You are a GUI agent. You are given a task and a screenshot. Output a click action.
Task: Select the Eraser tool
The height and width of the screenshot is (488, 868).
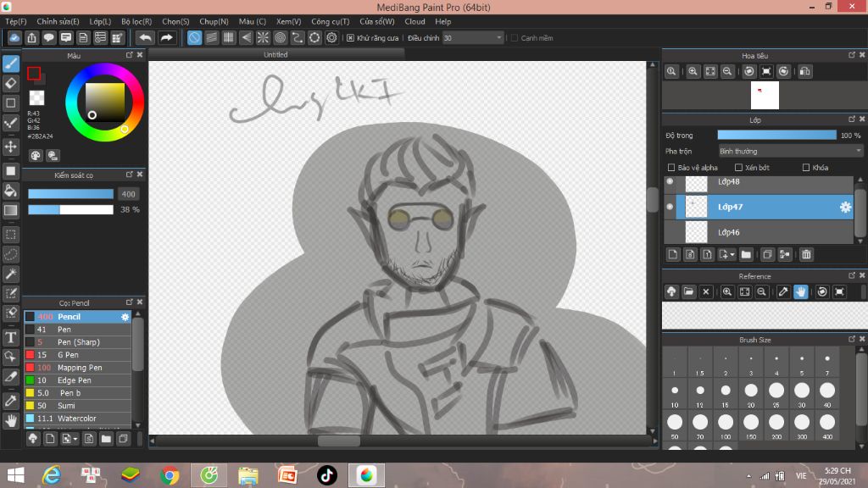[x=11, y=84]
